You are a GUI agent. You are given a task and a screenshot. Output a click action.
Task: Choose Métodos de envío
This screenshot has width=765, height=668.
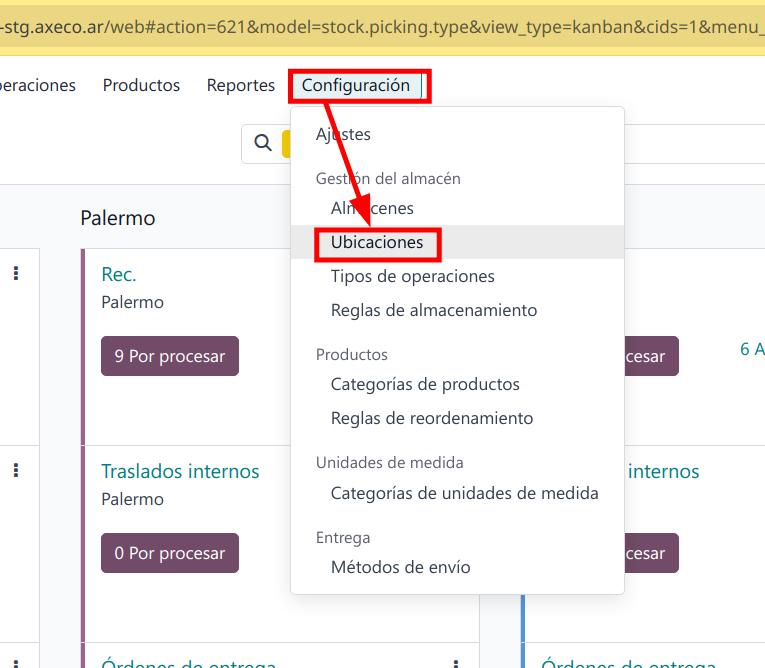point(400,567)
